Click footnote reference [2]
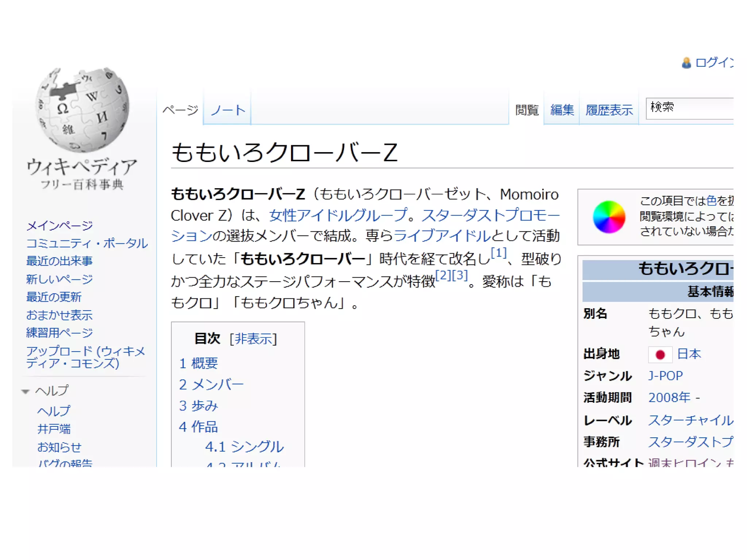 [444, 275]
